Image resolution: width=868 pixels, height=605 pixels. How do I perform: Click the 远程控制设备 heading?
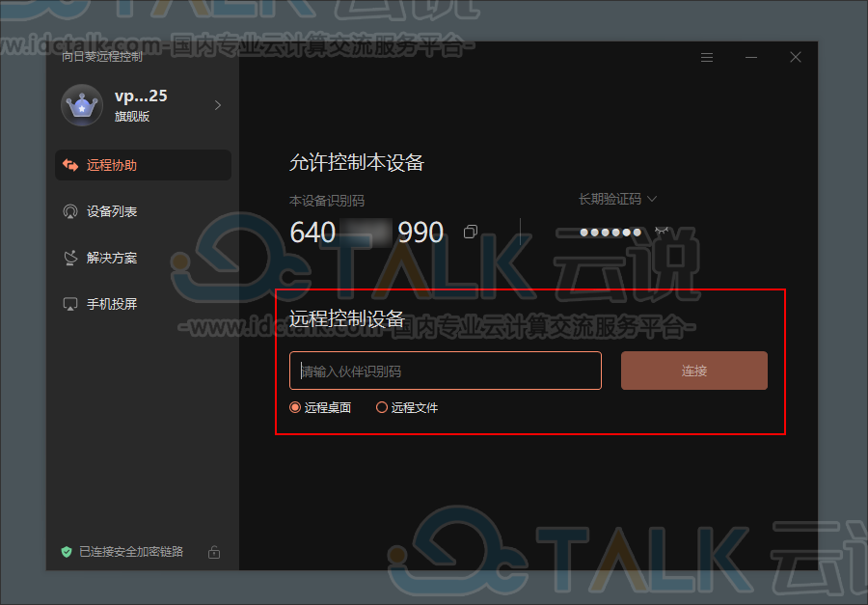click(x=347, y=319)
